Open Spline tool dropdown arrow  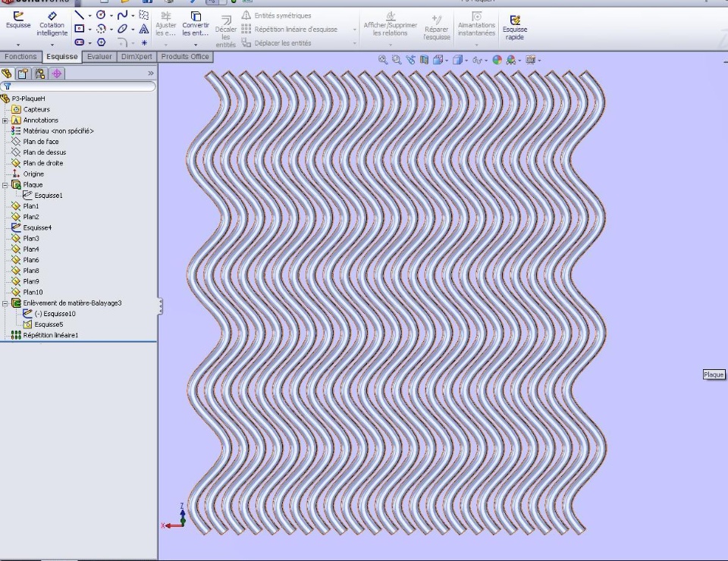(133, 15)
